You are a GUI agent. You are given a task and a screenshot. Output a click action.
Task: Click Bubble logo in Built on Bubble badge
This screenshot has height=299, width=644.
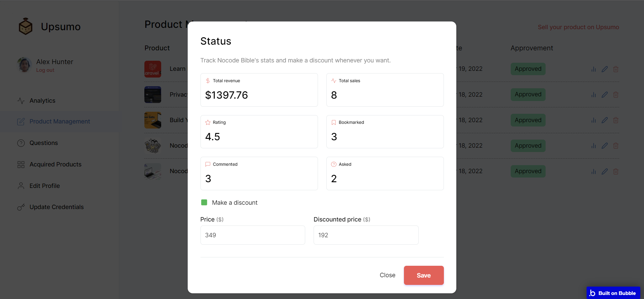[x=593, y=293]
